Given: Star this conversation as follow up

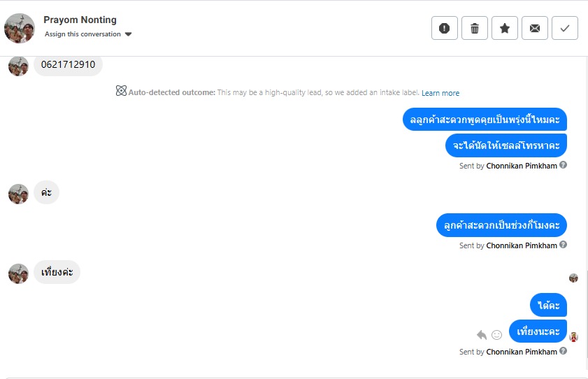Looking at the screenshot, I should [505, 28].
